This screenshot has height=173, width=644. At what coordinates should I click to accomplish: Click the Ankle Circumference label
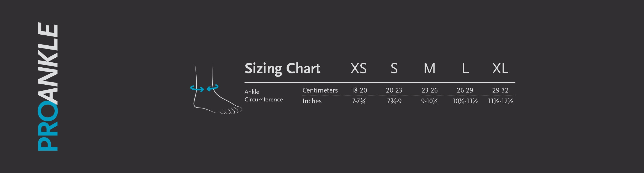tap(263, 96)
